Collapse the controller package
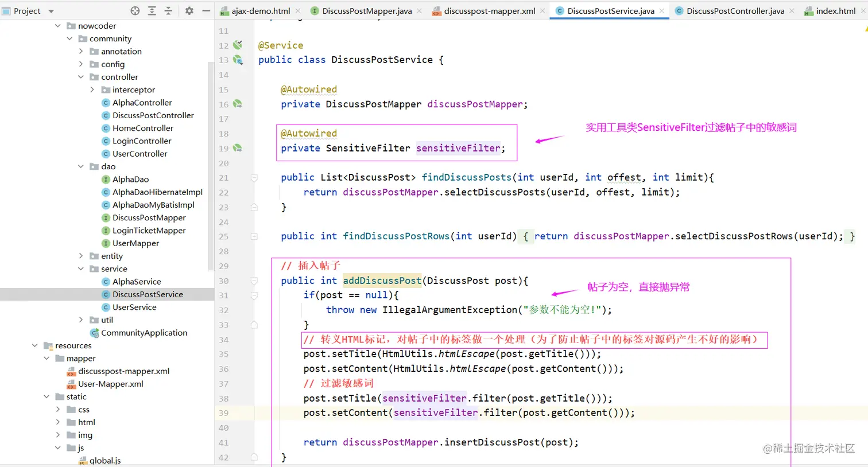Screen dimensions: 868x467 81,77
